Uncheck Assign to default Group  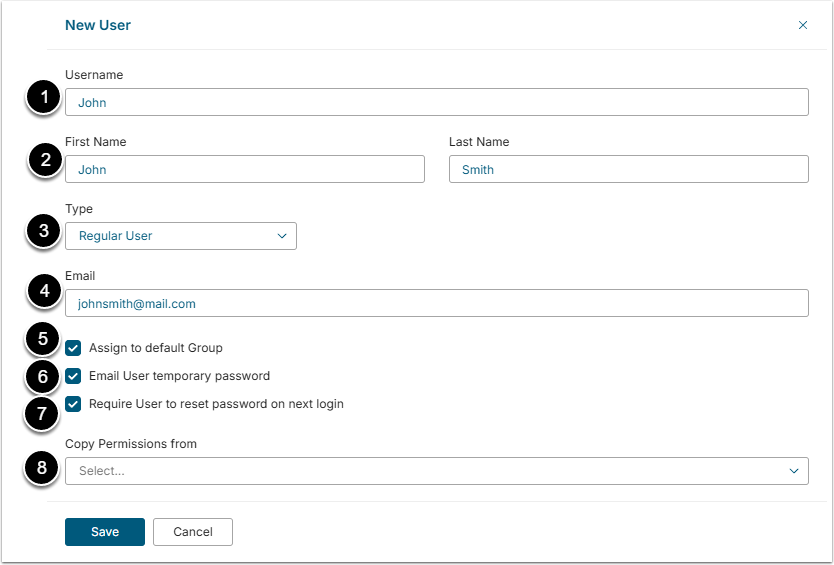pos(74,348)
